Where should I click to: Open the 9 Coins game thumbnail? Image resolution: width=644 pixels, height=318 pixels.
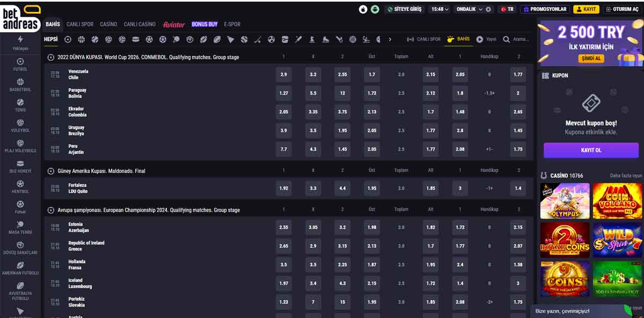pyautogui.click(x=565, y=279)
